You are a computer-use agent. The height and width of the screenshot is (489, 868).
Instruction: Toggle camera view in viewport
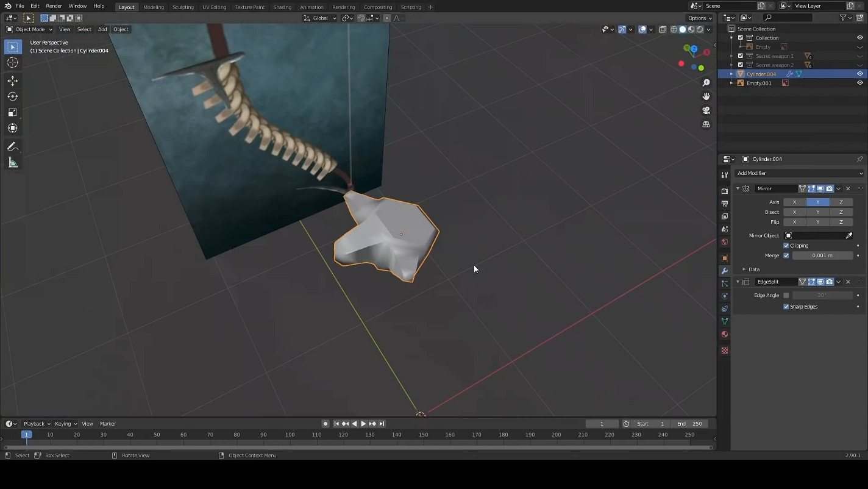(x=706, y=110)
